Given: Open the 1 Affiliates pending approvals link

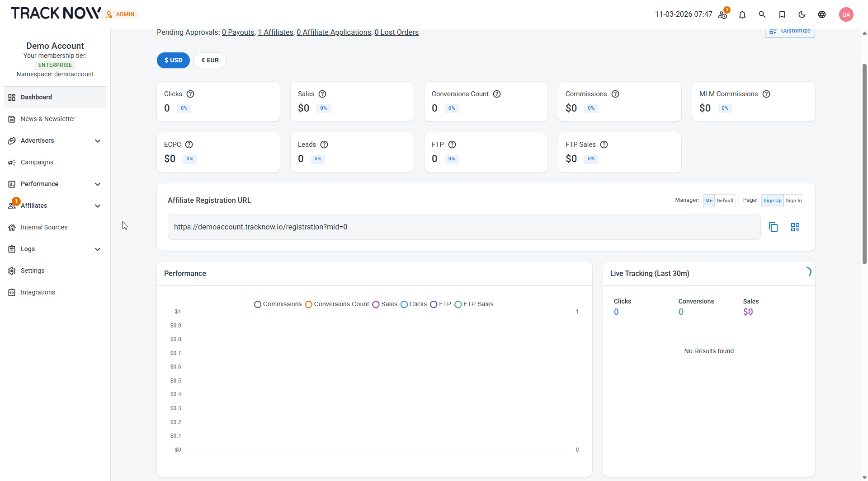Looking at the screenshot, I should click(x=275, y=33).
